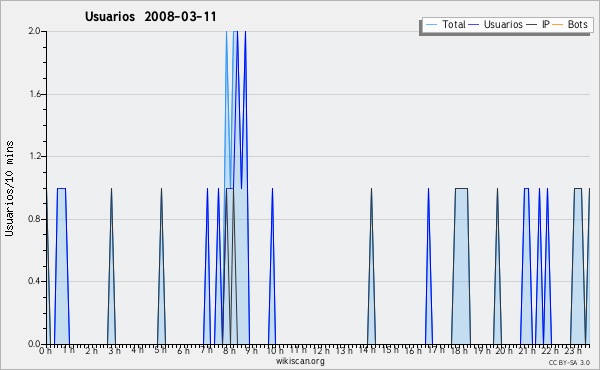Viewport: 600px width, 370px height.
Task: Click the 'wikiscan.org' label below the chart
Action: (x=300, y=361)
